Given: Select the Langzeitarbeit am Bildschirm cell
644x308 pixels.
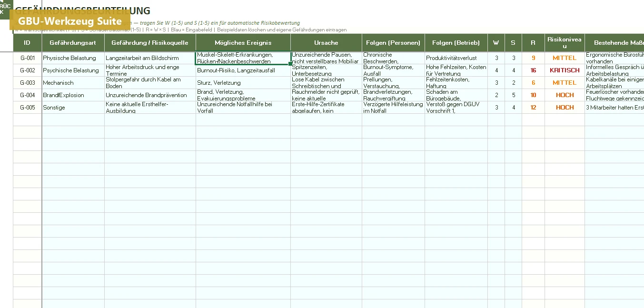Looking at the screenshot, I should 150,58.
